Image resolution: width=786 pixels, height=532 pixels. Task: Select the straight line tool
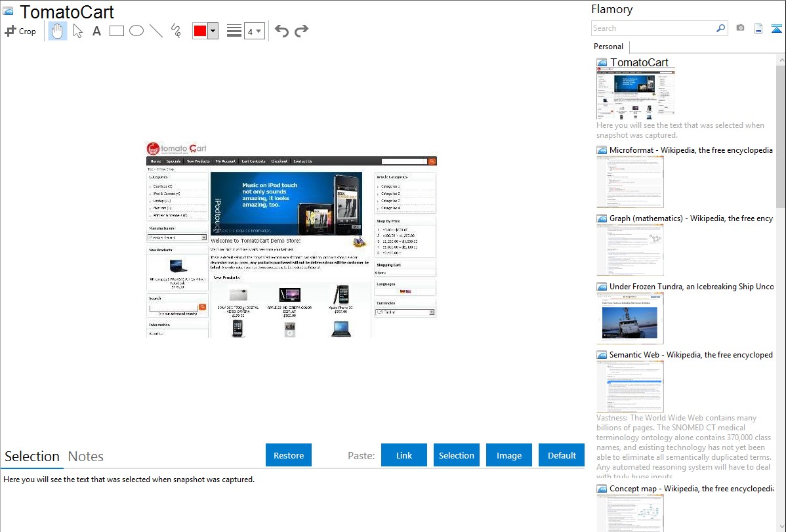tap(156, 31)
